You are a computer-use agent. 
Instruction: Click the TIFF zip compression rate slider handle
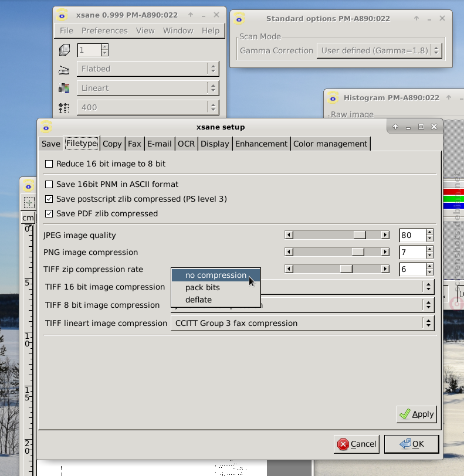pos(346,269)
